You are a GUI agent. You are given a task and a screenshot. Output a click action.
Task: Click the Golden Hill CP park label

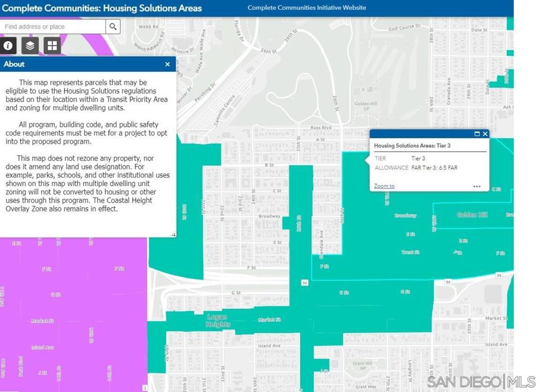pos(365,106)
